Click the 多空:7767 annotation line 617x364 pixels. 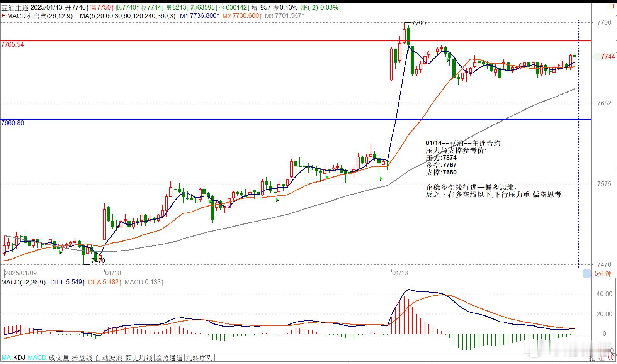point(441,165)
